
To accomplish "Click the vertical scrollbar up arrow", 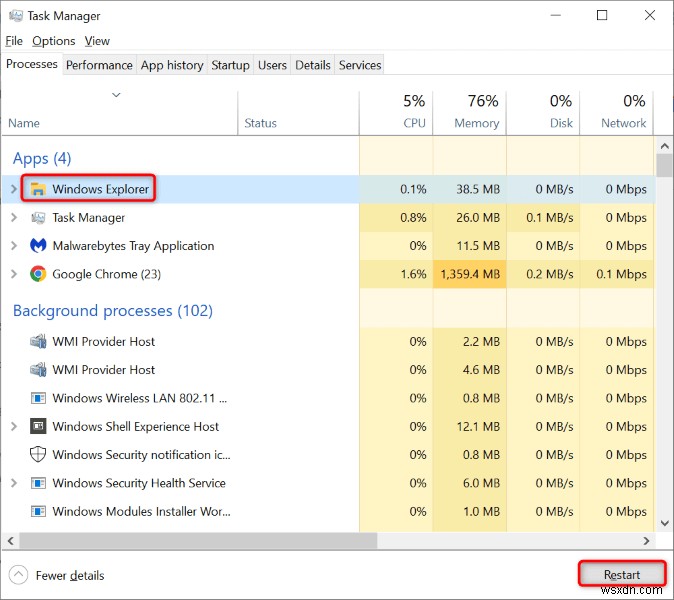I will [665, 146].
